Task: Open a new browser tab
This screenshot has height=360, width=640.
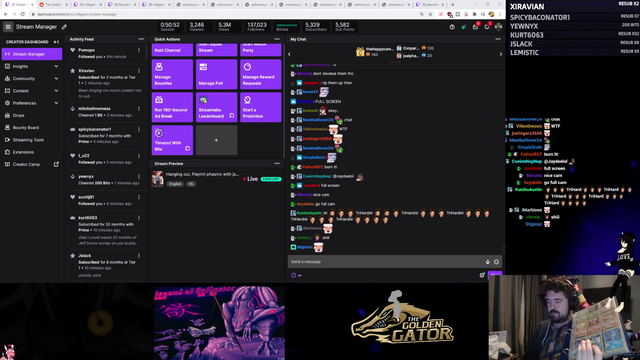Action: (x=453, y=4)
